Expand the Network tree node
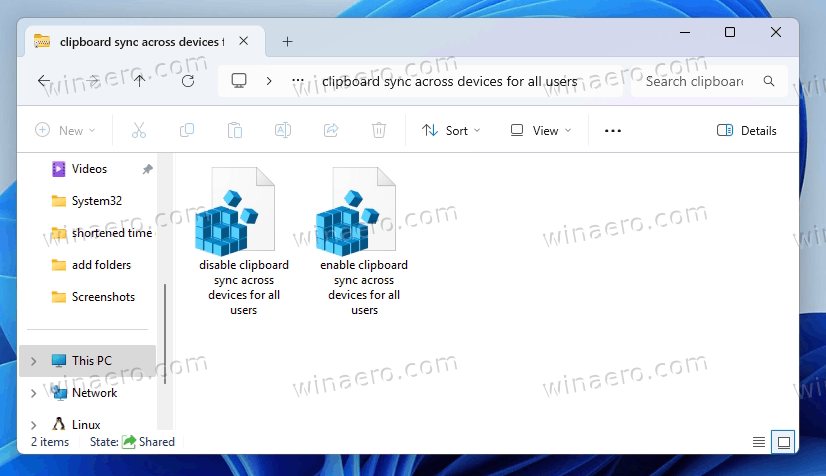Screen dimensions: 826x476 (34, 393)
